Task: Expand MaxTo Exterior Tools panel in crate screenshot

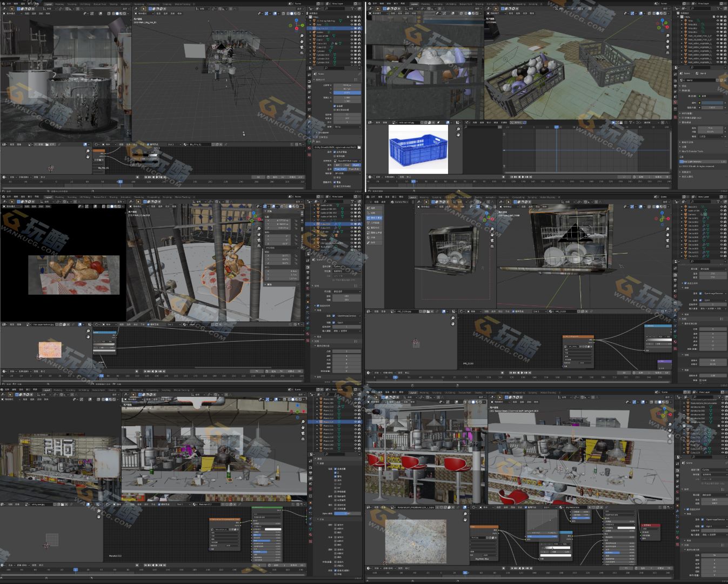Action: pyautogui.click(x=692, y=151)
